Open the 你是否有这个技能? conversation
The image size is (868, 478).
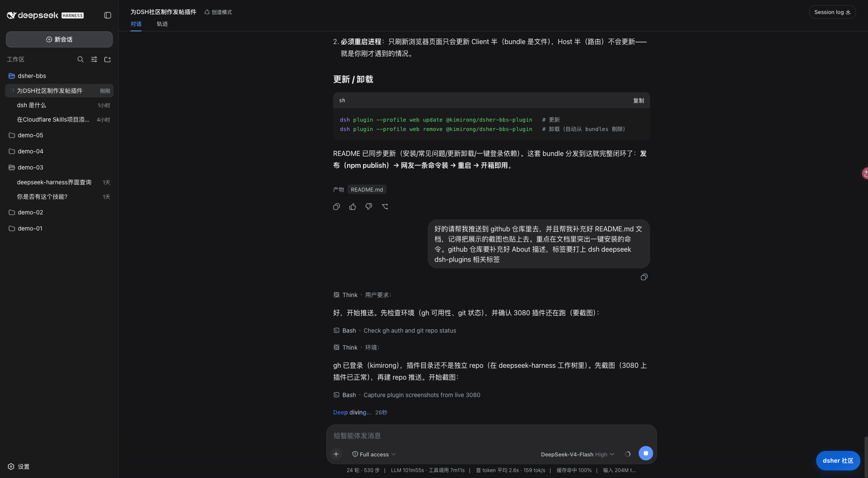59,197
